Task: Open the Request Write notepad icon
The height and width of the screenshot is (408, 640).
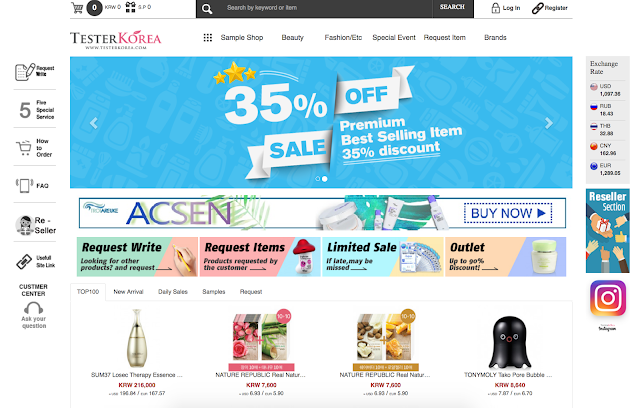Action: pos(25,72)
